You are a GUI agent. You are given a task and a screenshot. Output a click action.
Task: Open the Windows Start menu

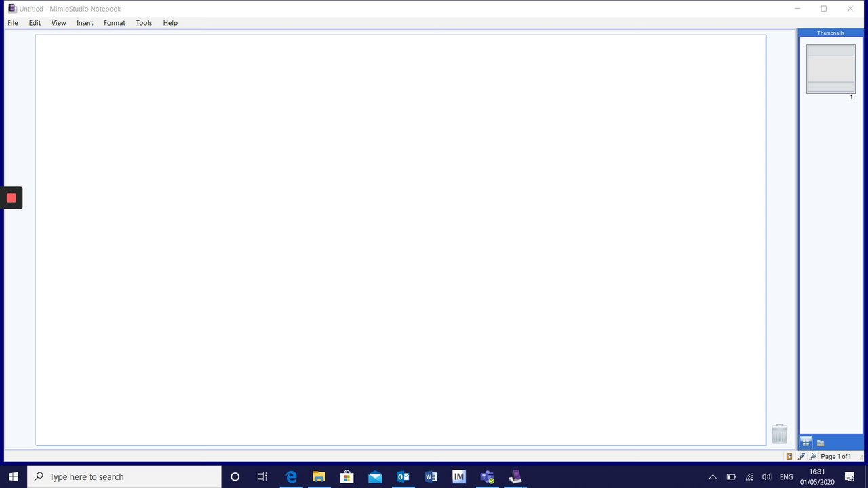(14, 476)
